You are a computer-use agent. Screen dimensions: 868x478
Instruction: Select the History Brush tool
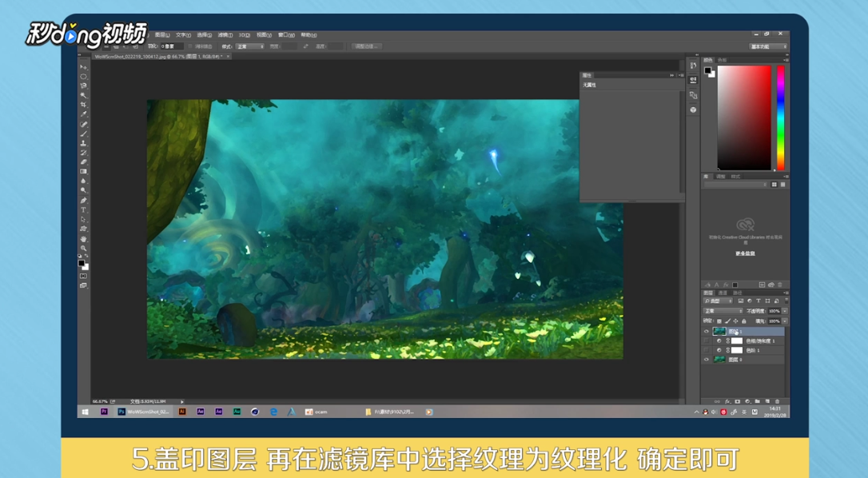(84, 153)
